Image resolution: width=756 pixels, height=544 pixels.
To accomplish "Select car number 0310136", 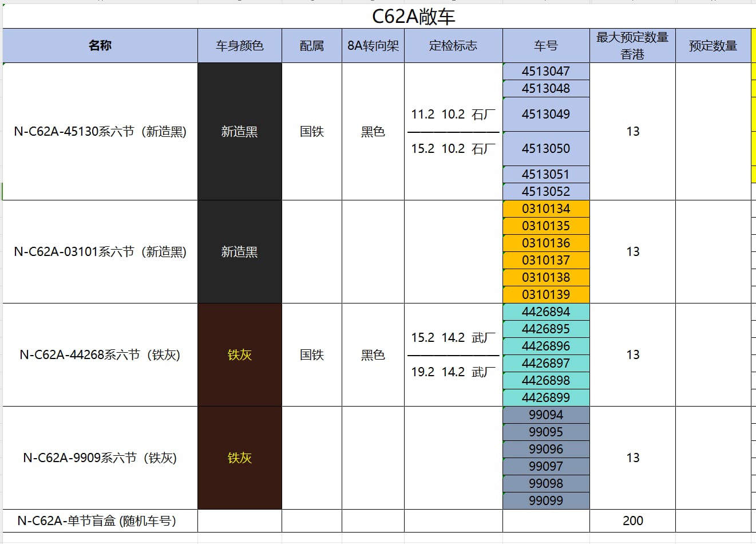I will coord(546,243).
